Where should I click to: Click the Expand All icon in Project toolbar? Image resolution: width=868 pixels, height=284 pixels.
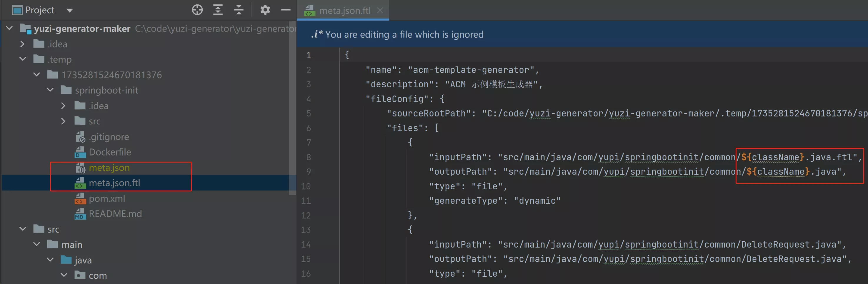point(218,10)
